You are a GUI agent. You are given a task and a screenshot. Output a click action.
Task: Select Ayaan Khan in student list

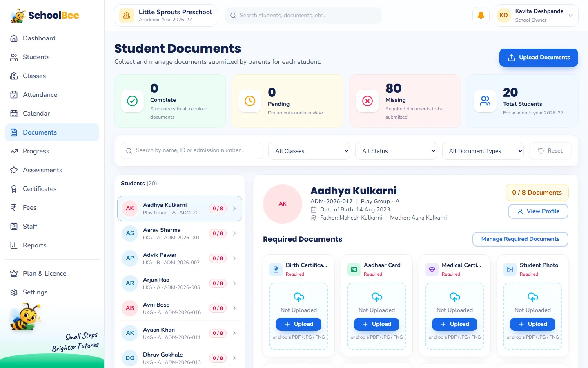[180, 333]
